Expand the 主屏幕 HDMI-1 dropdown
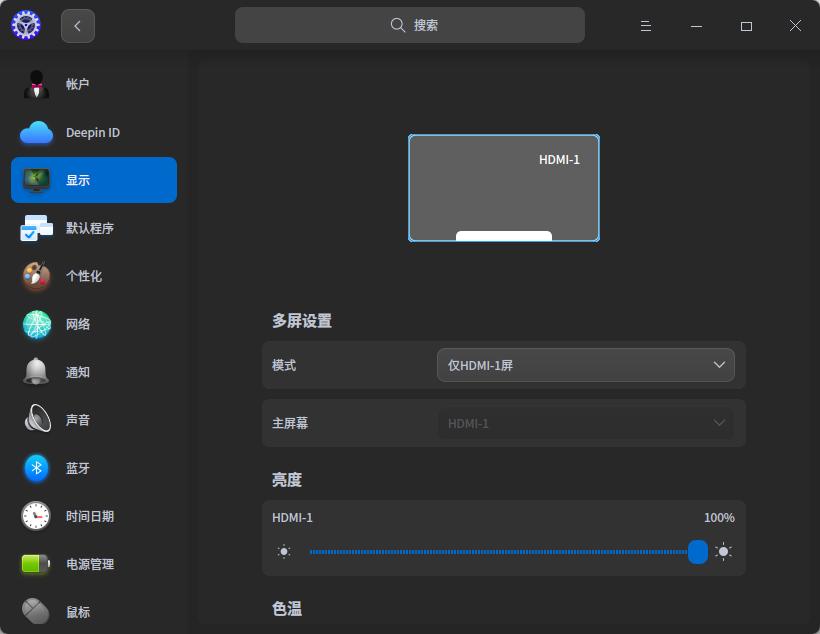820x634 pixels. (585, 423)
